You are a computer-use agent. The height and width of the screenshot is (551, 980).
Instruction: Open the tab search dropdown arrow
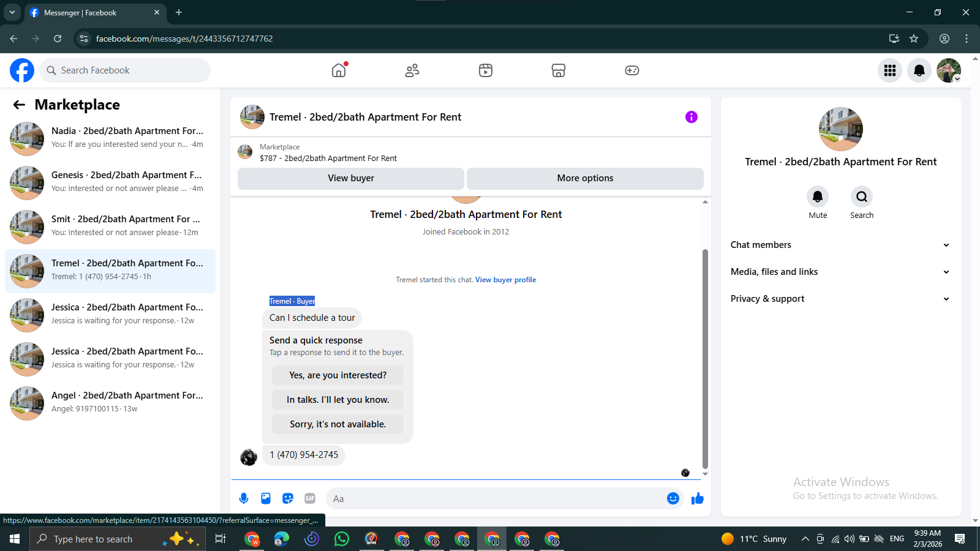pos(12,12)
